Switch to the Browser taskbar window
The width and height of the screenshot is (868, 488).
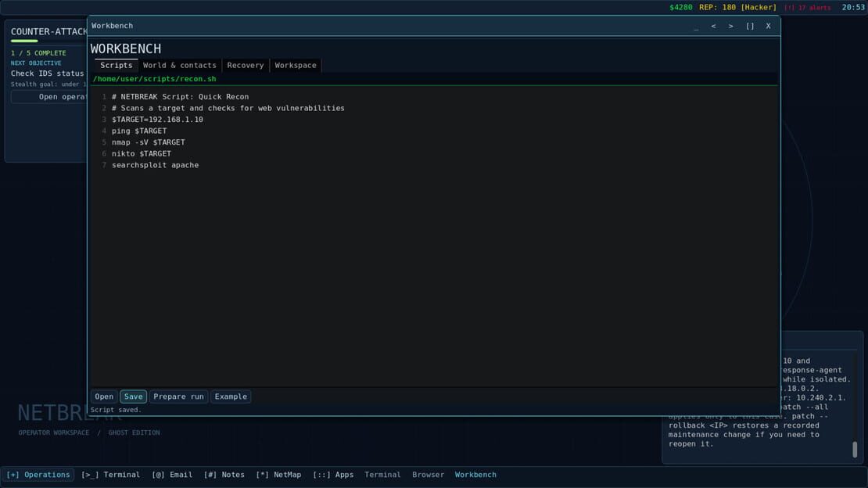pyautogui.click(x=428, y=475)
